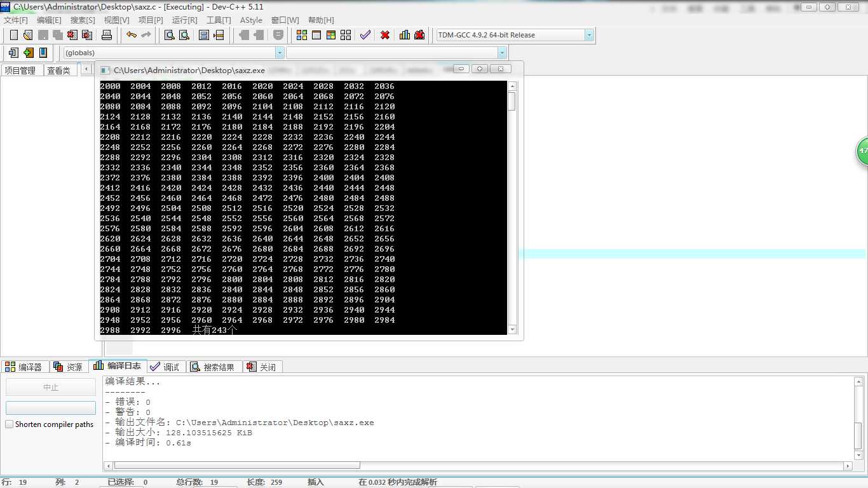The width and height of the screenshot is (868, 488).
Task: Click the purple checkmark Debug icon
Action: (x=365, y=35)
